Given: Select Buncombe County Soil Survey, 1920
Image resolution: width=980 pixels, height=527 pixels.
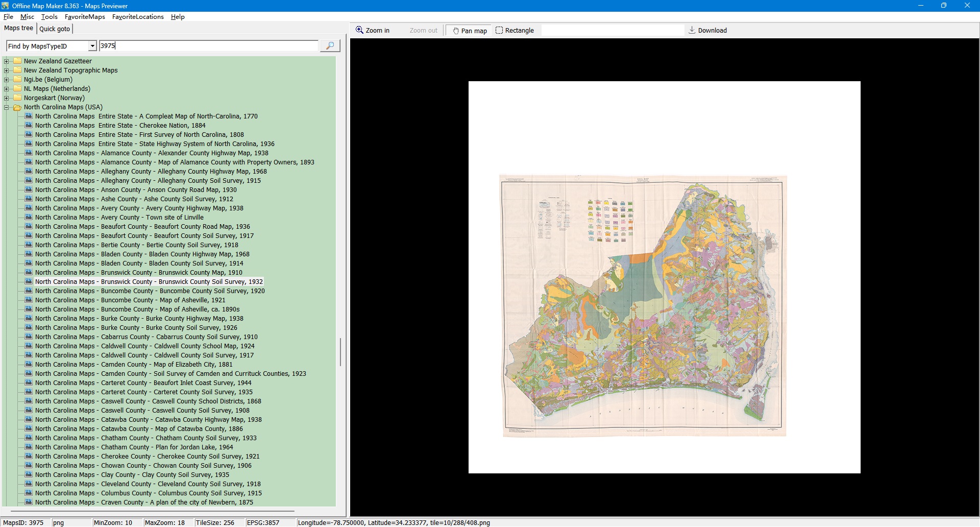Looking at the screenshot, I should (x=150, y=291).
